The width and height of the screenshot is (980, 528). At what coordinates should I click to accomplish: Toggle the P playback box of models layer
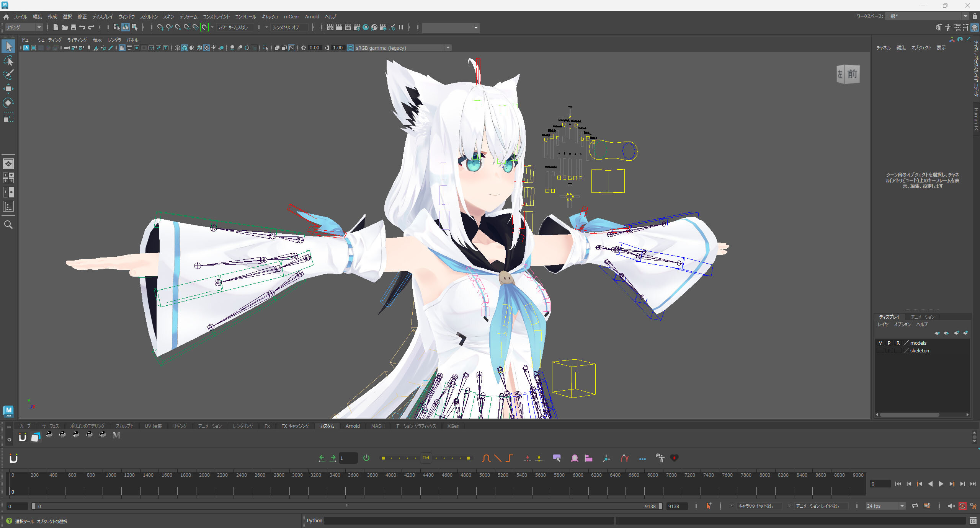pyautogui.click(x=889, y=343)
